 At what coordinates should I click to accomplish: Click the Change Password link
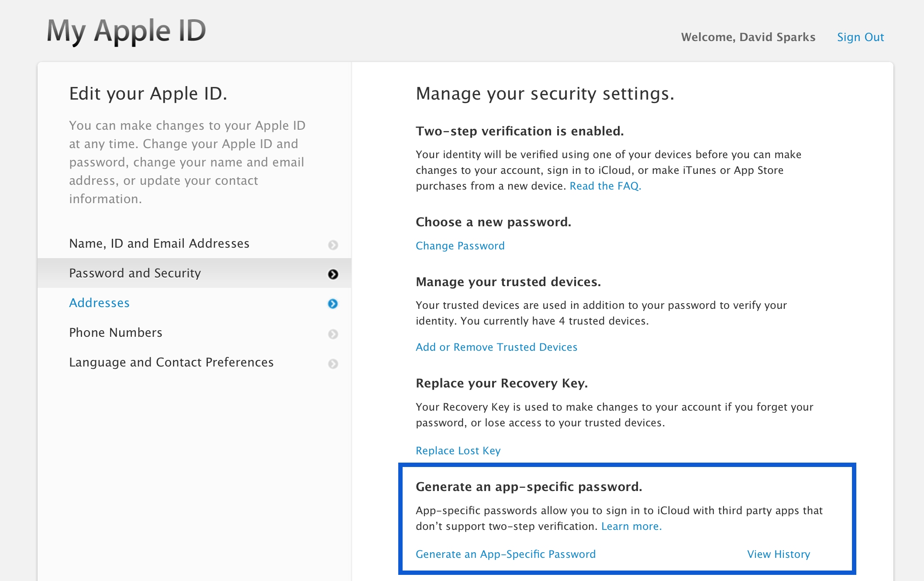coord(460,246)
